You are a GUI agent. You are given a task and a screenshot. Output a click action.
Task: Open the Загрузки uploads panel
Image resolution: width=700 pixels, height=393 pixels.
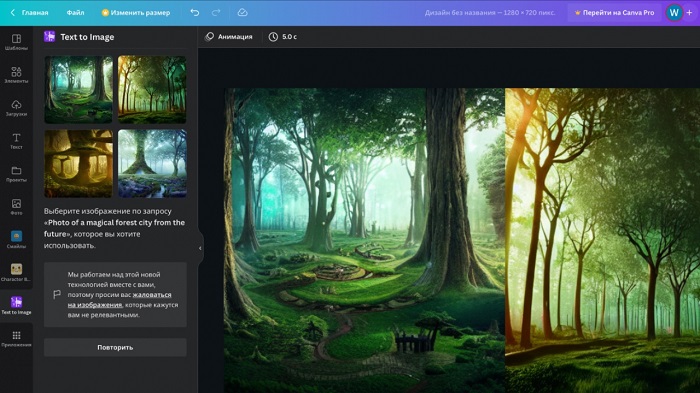pyautogui.click(x=16, y=108)
